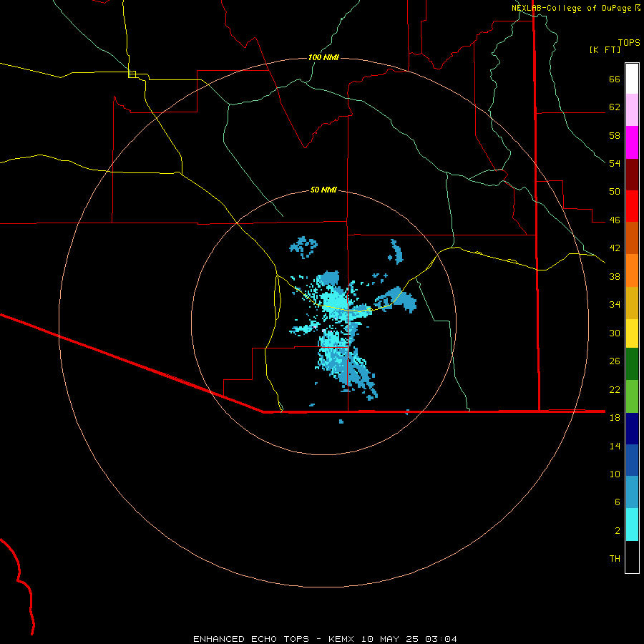
Task: Click the gold legend swatch near 34
Action: pyautogui.click(x=632, y=303)
